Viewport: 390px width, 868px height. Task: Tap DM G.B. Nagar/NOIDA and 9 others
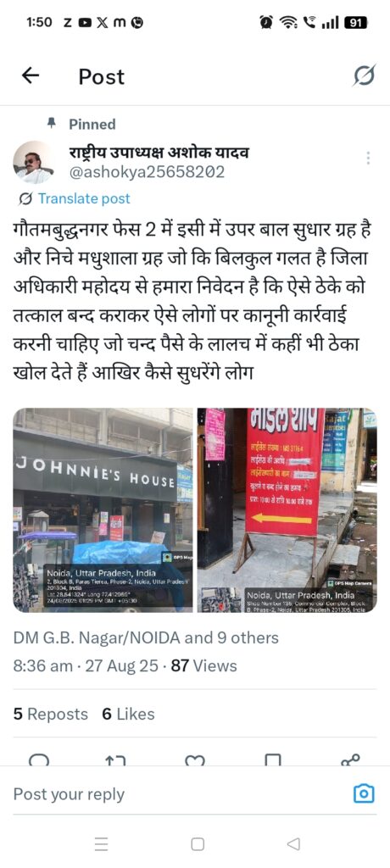[x=146, y=637]
